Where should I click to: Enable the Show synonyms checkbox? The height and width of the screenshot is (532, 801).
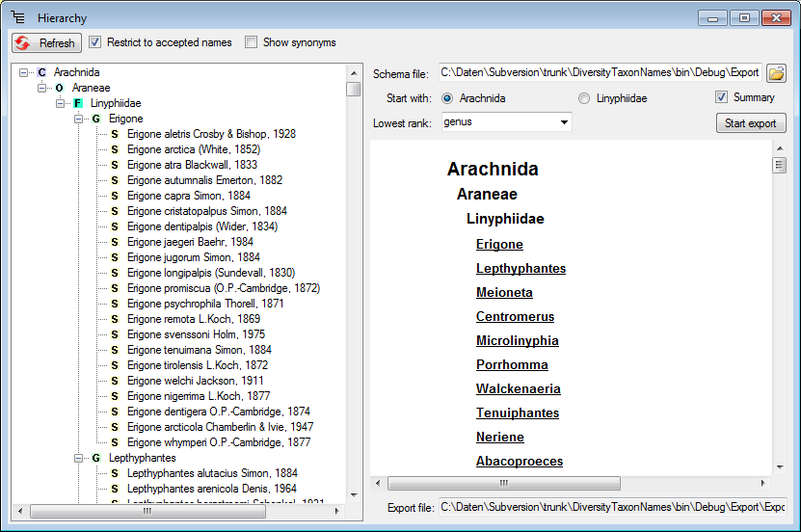[252, 42]
